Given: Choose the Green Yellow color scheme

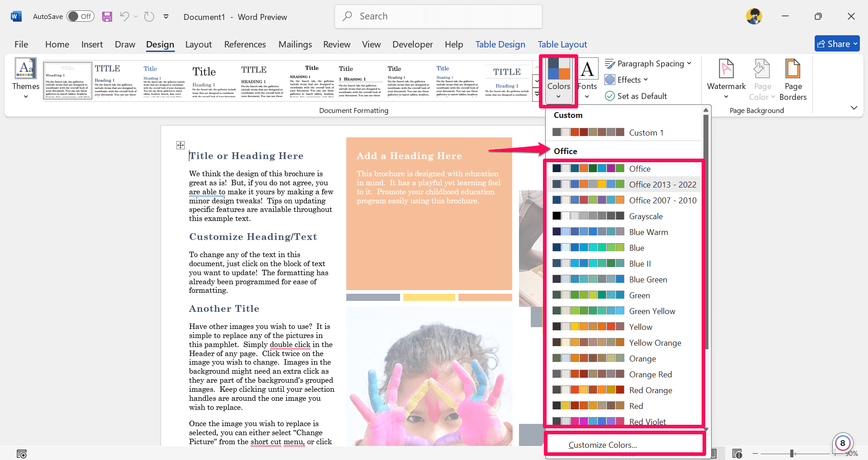Looking at the screenshot, I should pyautogui.click(x=624, y=311).
